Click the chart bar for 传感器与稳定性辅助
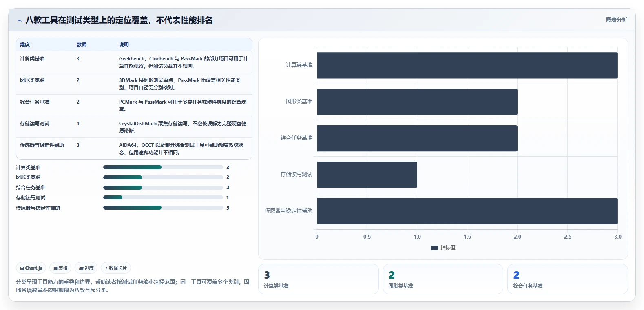This screenshot has height=310, width=644. click(467, 211)
